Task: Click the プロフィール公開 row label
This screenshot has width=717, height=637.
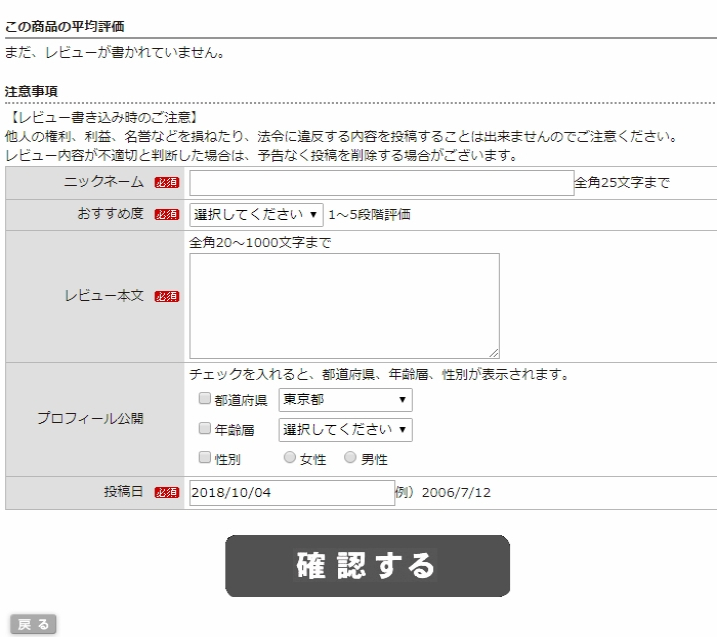Action: [89, 418]
